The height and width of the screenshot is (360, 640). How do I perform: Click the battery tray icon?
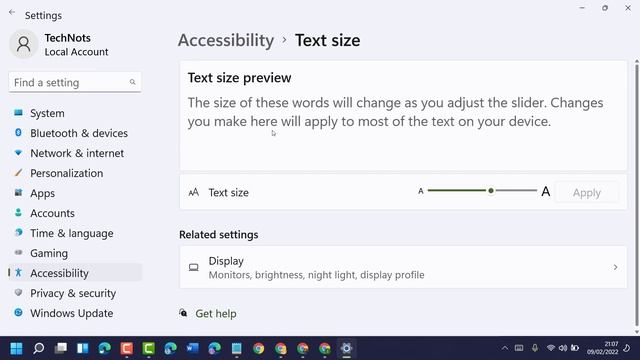575,348
